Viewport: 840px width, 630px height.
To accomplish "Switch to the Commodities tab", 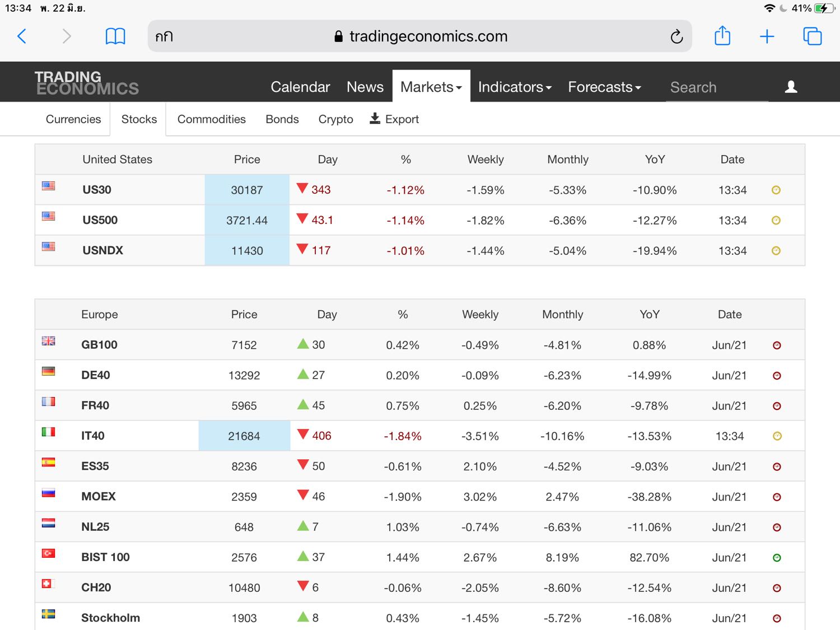I will (212, 119).
